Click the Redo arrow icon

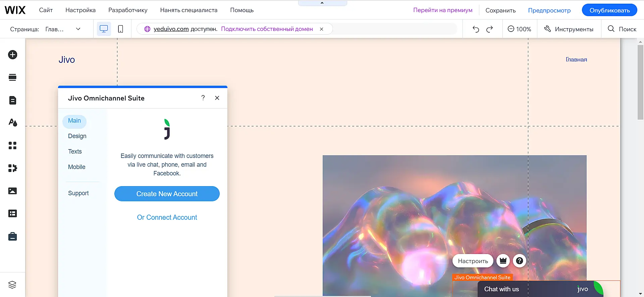point(490,29)
